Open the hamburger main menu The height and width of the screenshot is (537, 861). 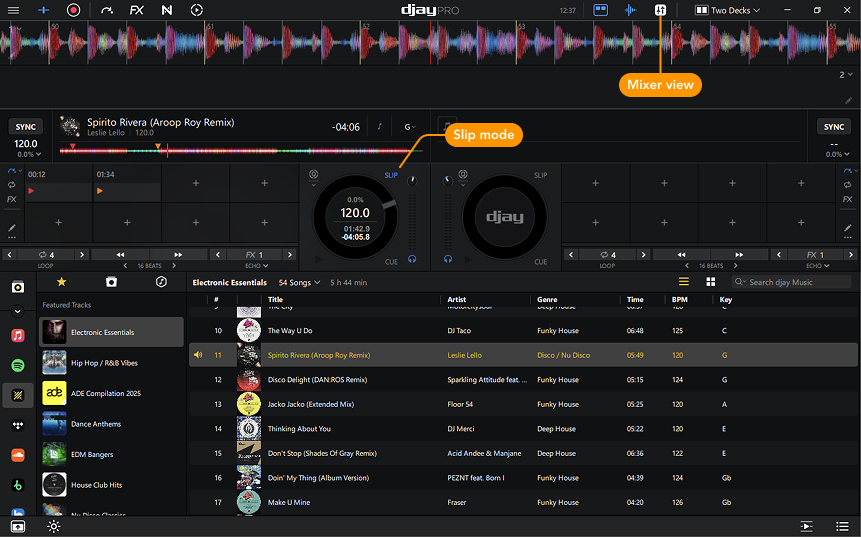13,10
